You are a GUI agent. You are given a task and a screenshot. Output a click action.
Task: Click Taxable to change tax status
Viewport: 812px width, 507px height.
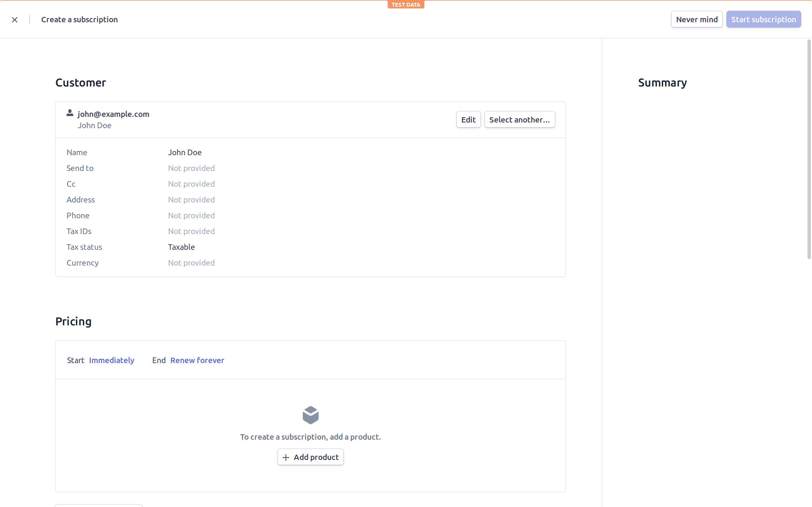click(181, 247)
